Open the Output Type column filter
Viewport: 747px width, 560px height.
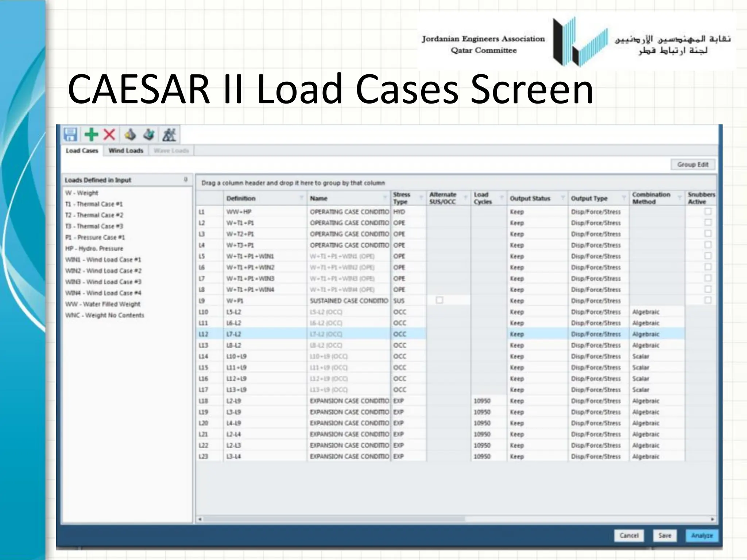(624, 198)
